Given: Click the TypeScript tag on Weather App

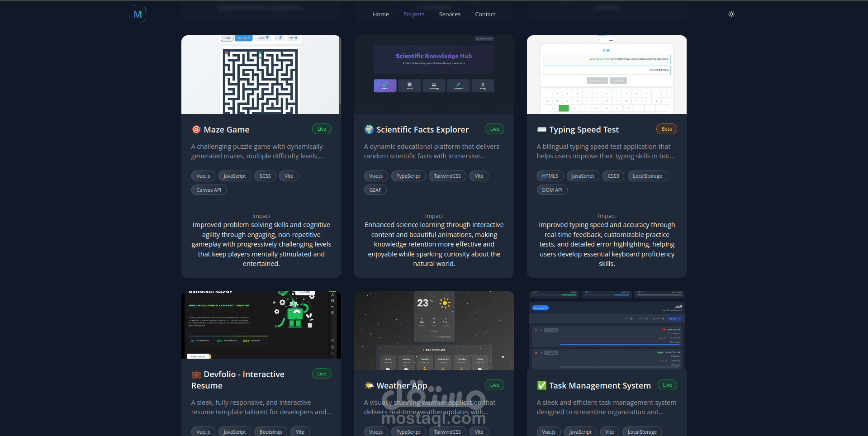Looking at the screenshot, I should click(408, 432).
